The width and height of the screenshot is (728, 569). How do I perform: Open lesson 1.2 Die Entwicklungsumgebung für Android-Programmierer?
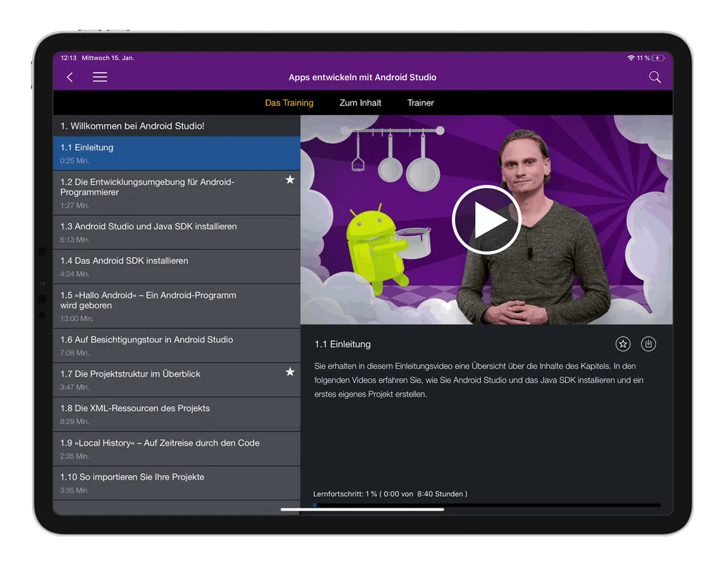(177, 193)
